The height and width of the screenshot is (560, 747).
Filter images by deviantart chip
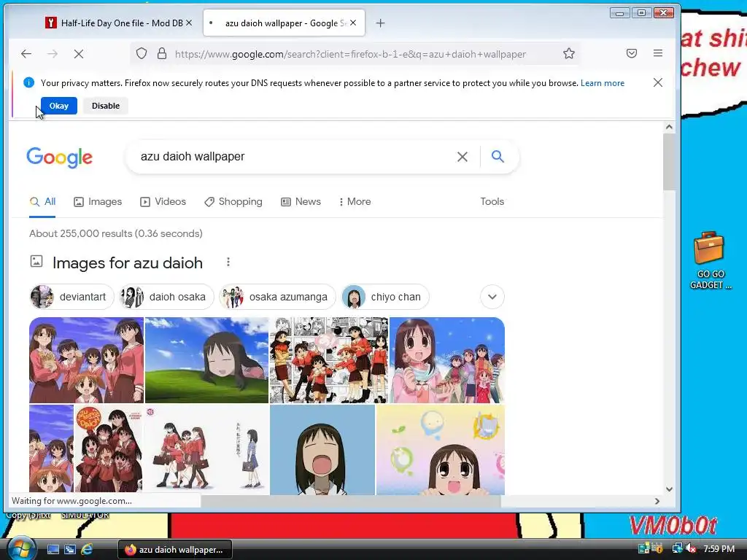[72, 297]
